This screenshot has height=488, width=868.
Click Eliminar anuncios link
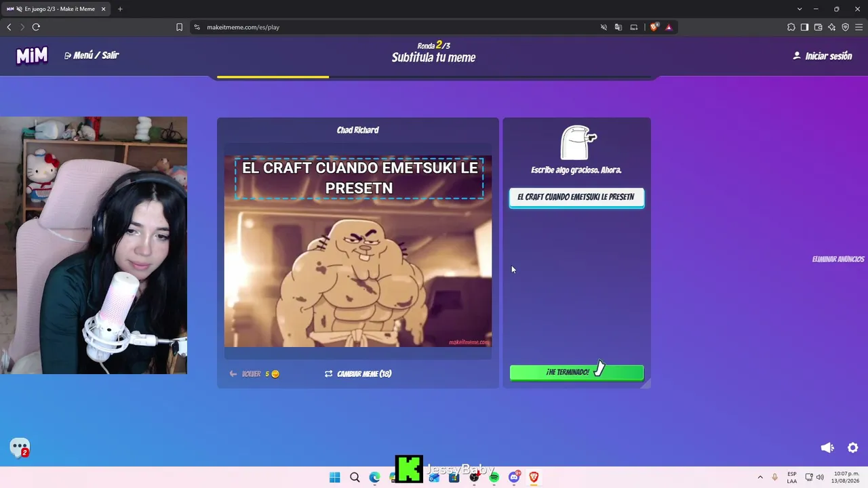(x=838, y=260)
